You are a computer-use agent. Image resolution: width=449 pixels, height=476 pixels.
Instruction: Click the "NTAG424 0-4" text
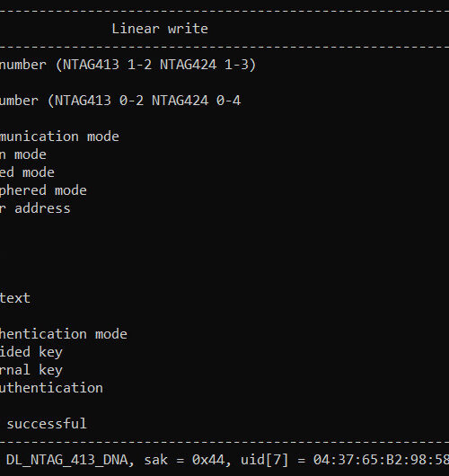click(196, 101)
